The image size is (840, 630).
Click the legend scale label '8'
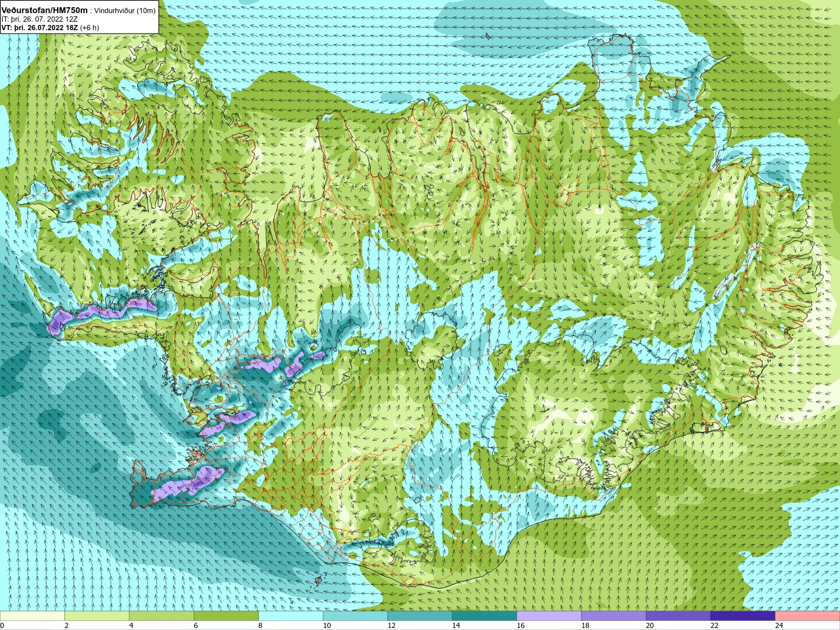pos(261,625)
